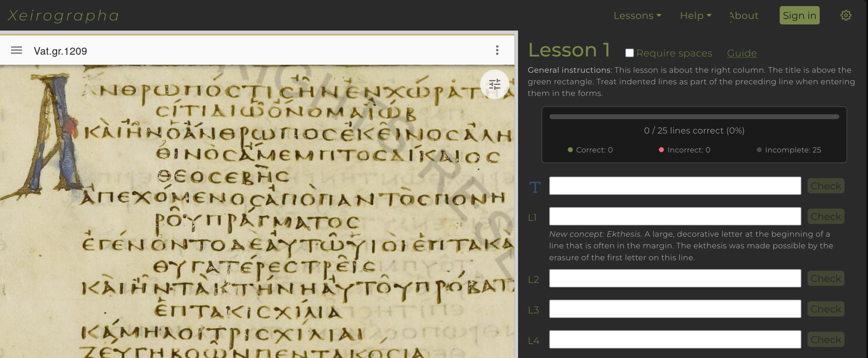
Task: Focus the L4 line input field
Action: (x=675, y=339)
